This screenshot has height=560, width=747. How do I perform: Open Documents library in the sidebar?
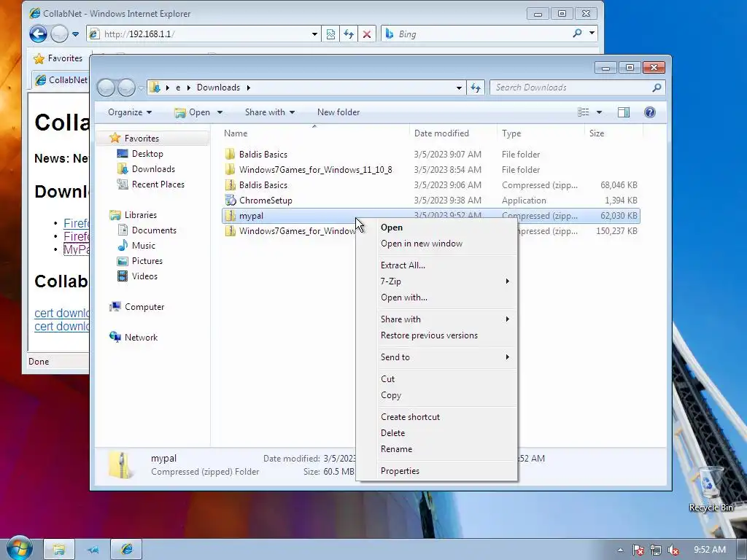click(154, 230)
